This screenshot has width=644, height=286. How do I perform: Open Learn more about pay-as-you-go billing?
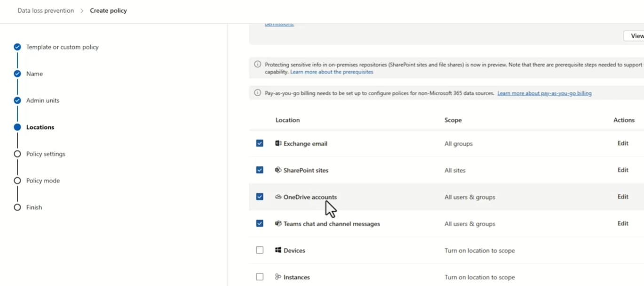[544, 93]
